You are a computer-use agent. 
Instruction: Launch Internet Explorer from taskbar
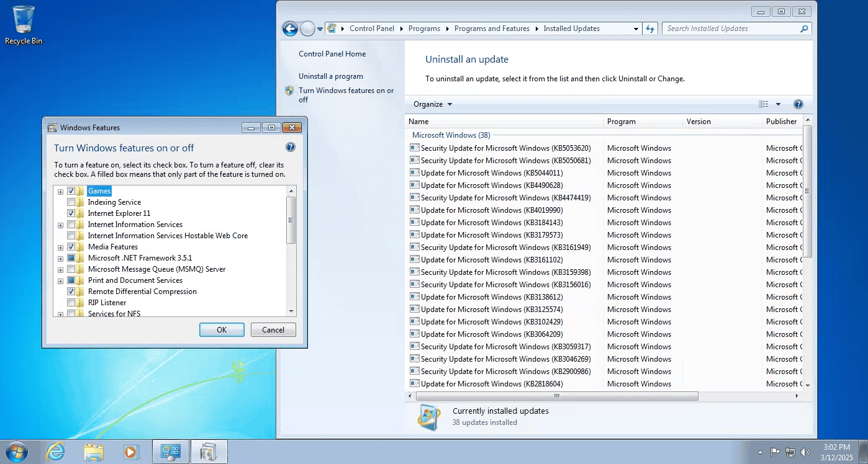pyautogui.click(x=56, y=452)
